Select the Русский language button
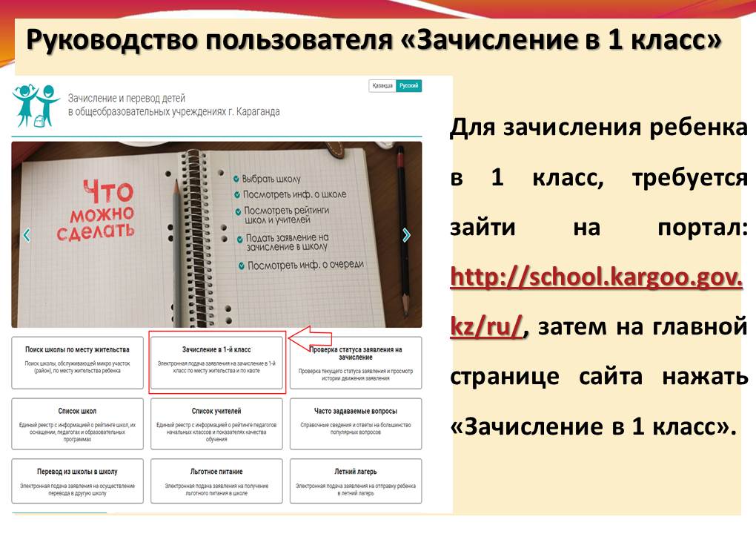 tap(408, 86)
